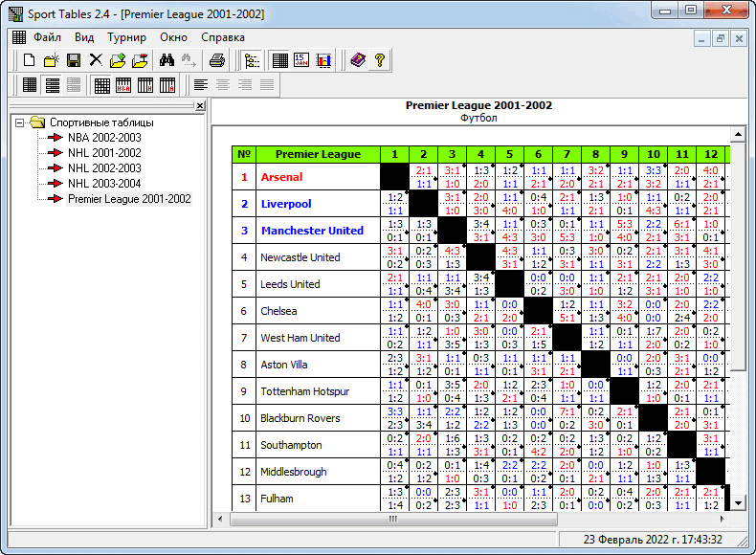Click the Fulham team name

(x=277, y=499)
